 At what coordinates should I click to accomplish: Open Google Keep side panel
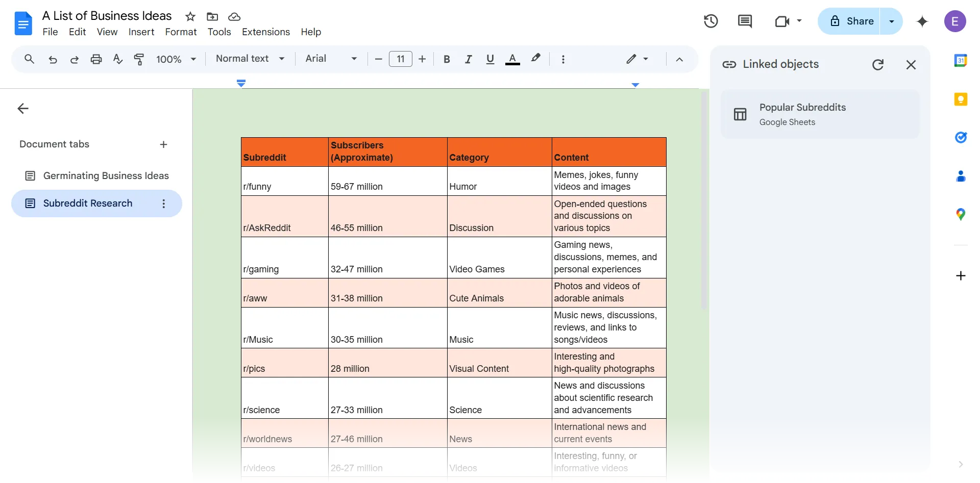point(961,99)
